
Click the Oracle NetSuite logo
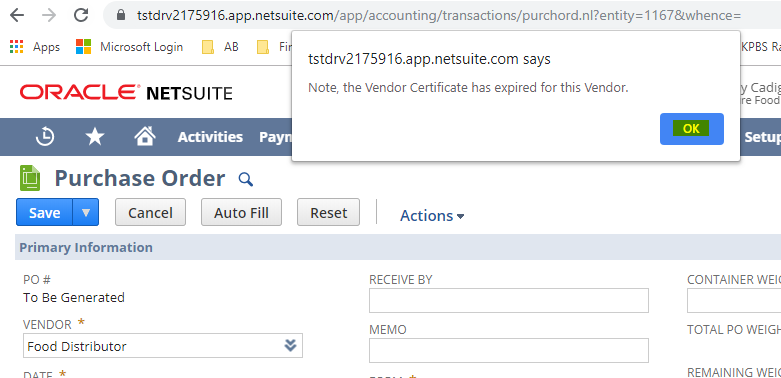(x=126, y=93)
